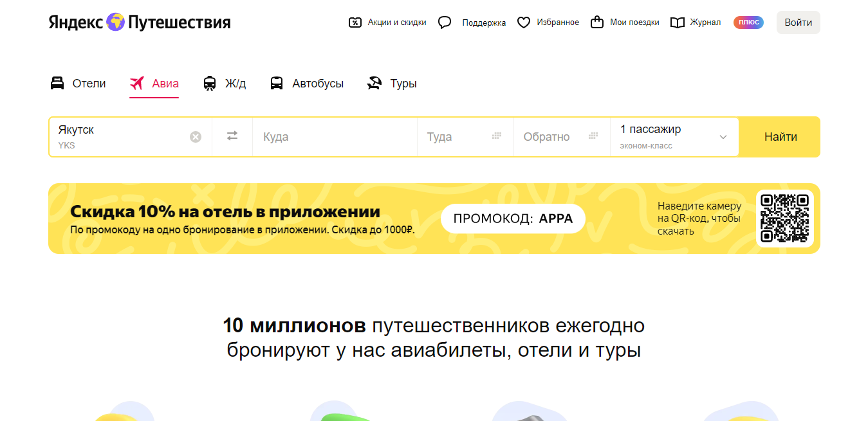Open the Избранное link
The width and height of the screenshot is (868, 421).
558,22
